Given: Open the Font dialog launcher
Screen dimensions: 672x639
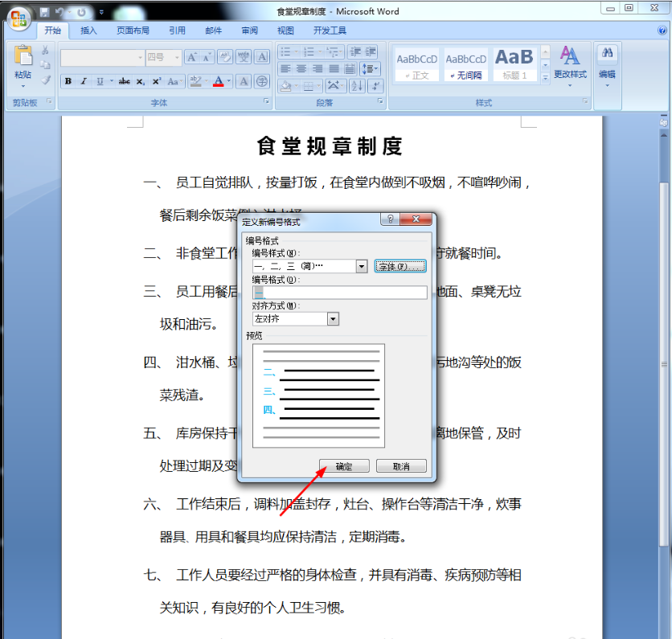Looking at the screenshot, I should [x=266, y=101].
